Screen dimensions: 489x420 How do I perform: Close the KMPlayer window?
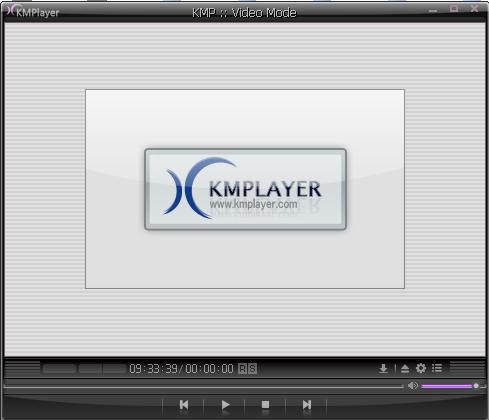474,9
